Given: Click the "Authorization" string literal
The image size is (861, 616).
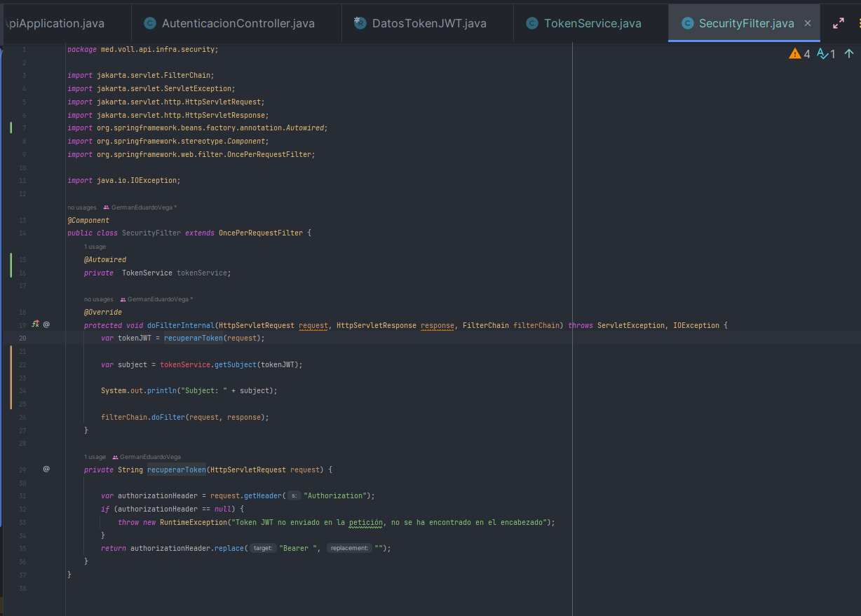Looking at the screenshot, I should [x=334, y=495].
